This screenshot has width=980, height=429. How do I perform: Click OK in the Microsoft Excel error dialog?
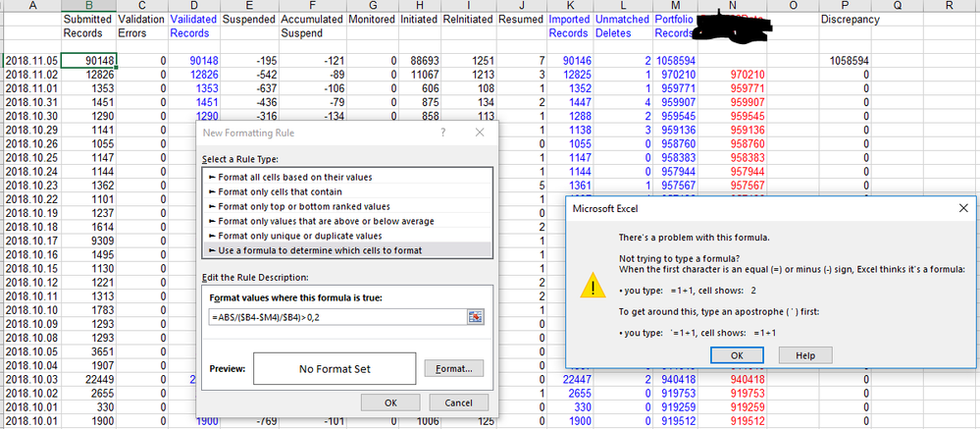tap(737, 355)
